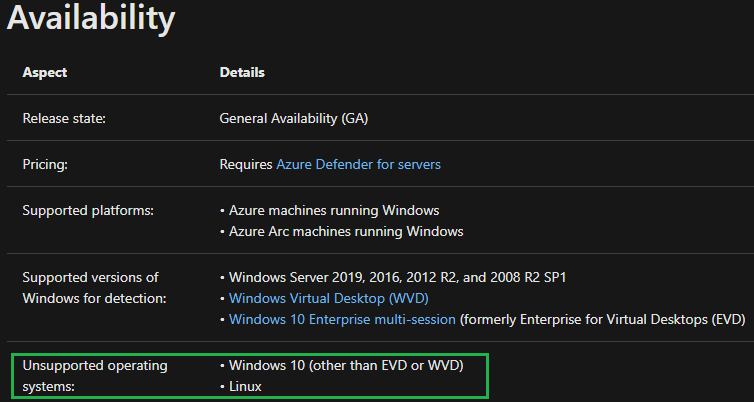Open the Windows 10 Enterprise multi-session link
This screenshot has width=754, height=402.
pos(342,319)
